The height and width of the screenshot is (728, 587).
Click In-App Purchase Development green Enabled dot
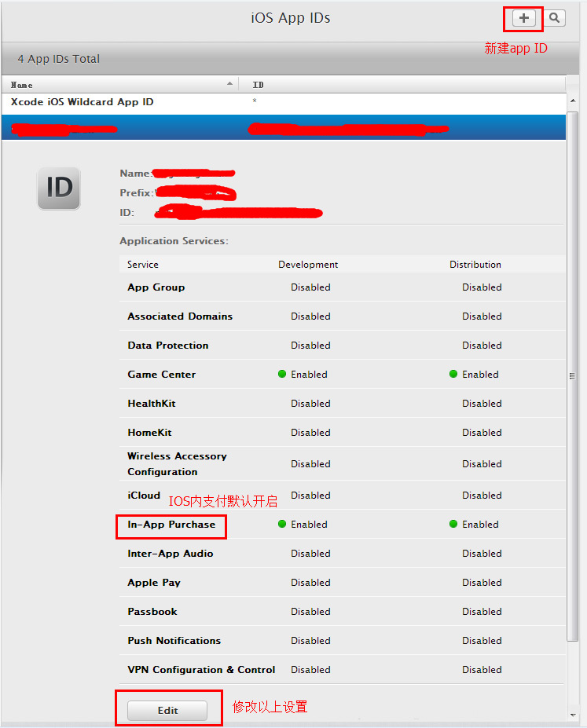(x=282, y=524)
